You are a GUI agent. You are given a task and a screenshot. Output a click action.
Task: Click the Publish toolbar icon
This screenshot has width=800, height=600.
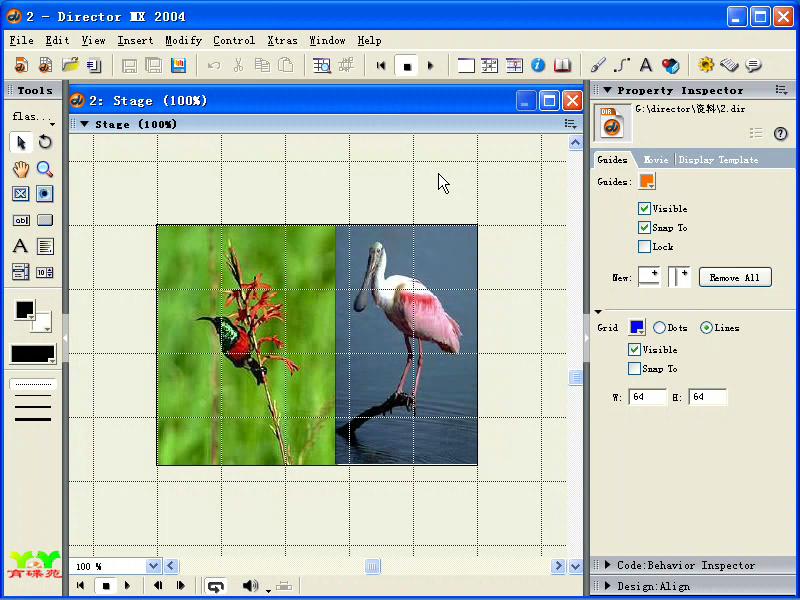[178, 65]
